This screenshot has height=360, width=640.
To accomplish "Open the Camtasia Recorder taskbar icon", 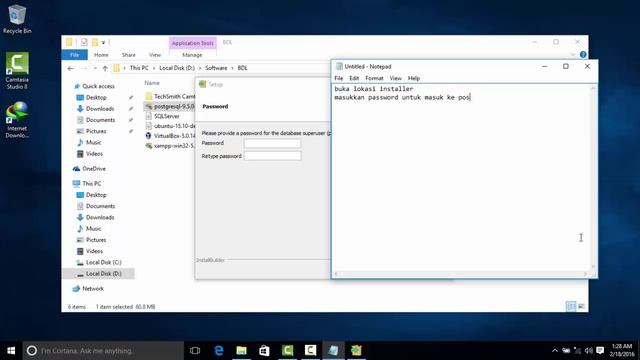I will [x=310, y=351].
